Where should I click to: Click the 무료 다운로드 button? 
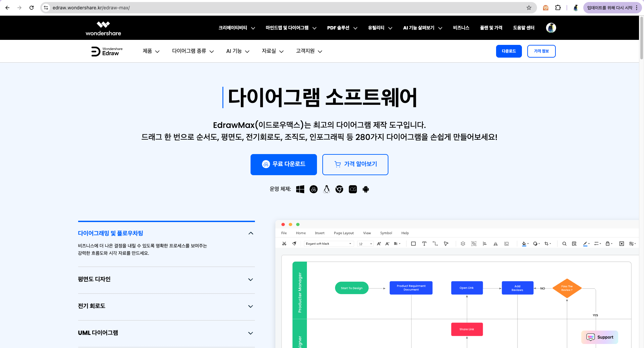284,164
